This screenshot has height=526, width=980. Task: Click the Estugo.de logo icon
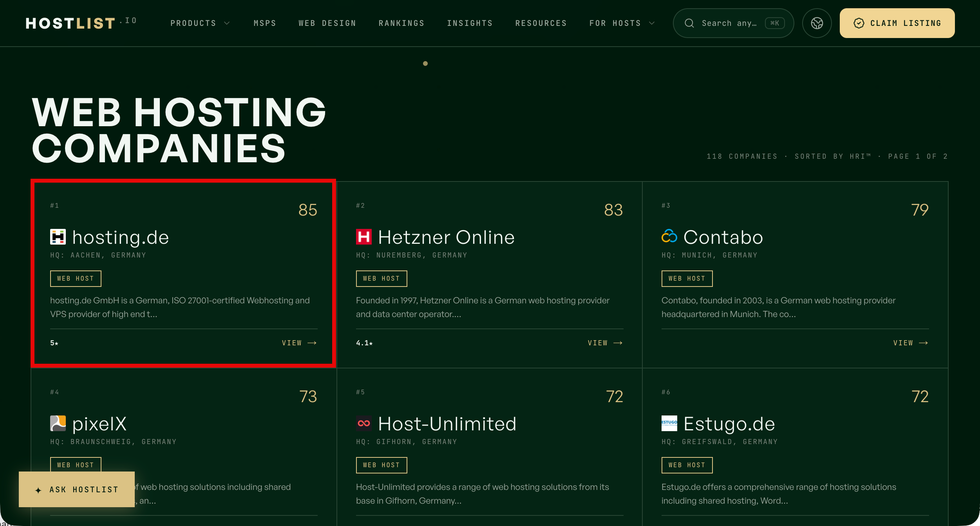click(x=669, y=423)
